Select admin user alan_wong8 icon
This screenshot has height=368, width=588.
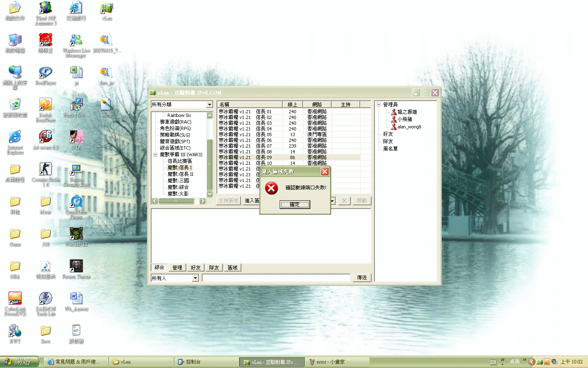click(394, 127)
